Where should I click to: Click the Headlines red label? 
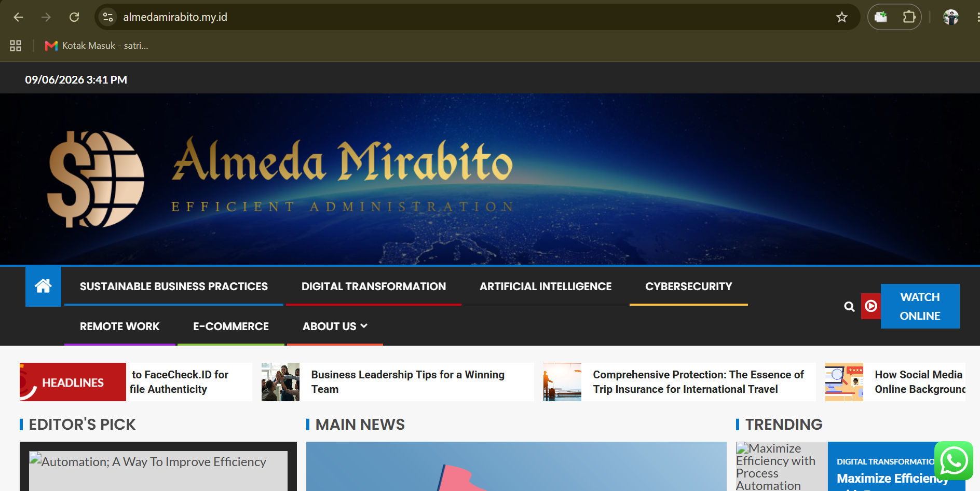click(73, 382)
